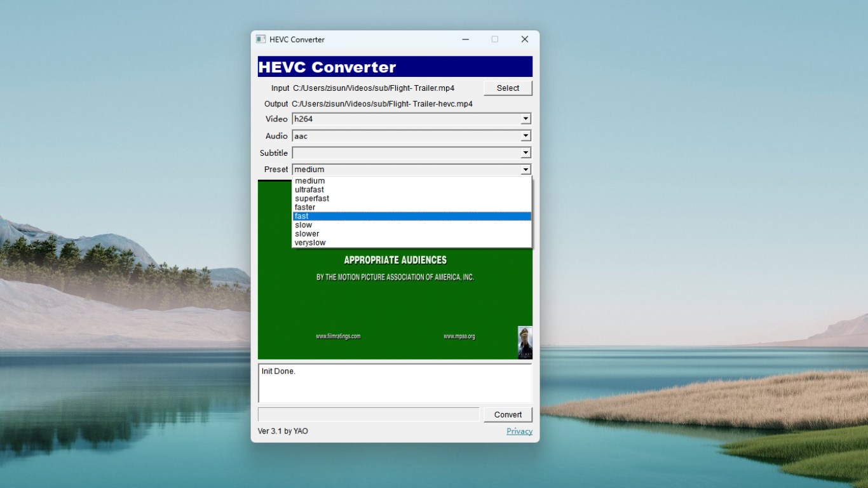
Task: Click the Init Done log area
Action: (x=394, y=381)
